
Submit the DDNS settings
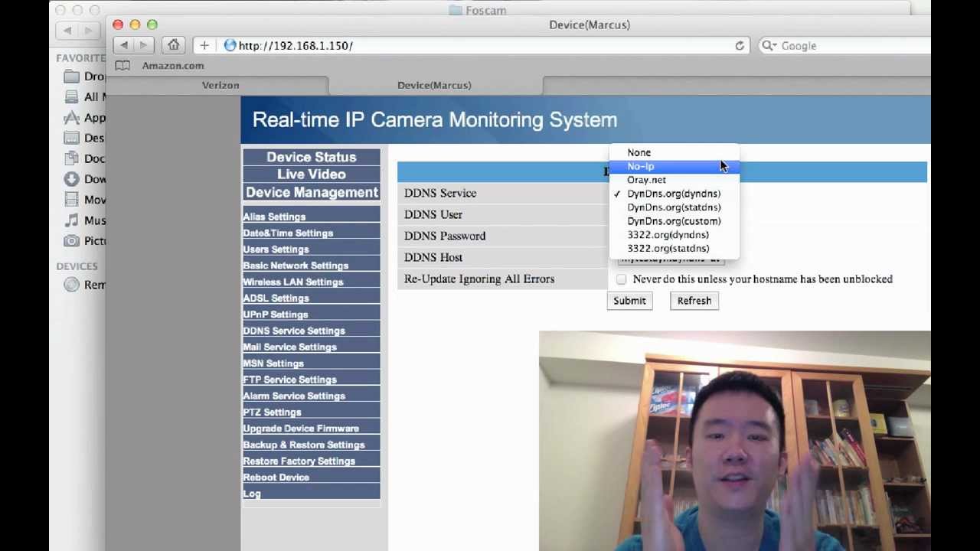point(629,301)
